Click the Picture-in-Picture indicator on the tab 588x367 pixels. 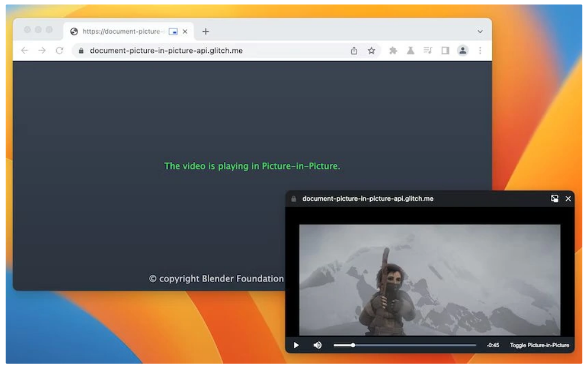pyautogui.click(x=173, y=31)
